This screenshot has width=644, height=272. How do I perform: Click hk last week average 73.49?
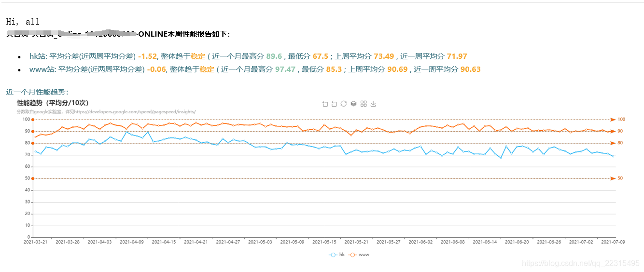click(x=384, y=56)
